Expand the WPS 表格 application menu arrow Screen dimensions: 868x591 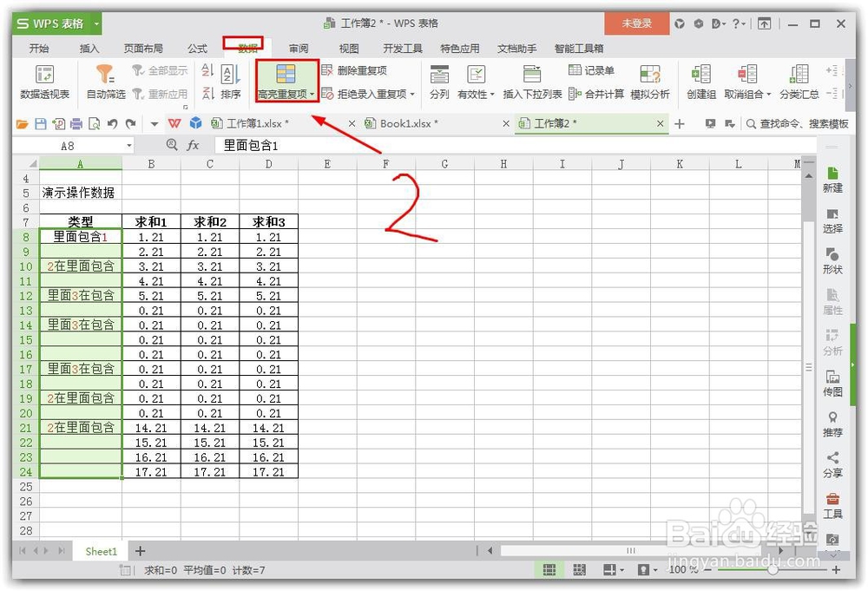pyautogui.click(x=96, y=23)
